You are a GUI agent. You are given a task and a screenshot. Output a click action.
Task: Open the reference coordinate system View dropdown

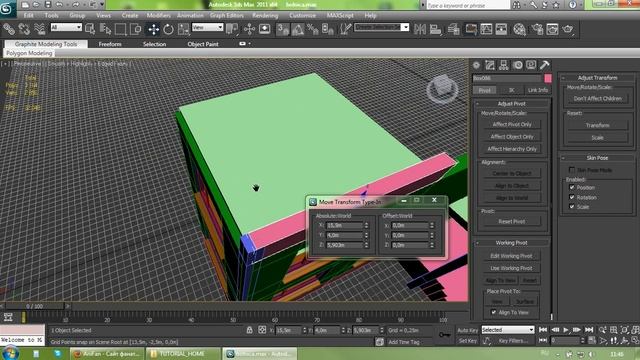pos(207,27)
